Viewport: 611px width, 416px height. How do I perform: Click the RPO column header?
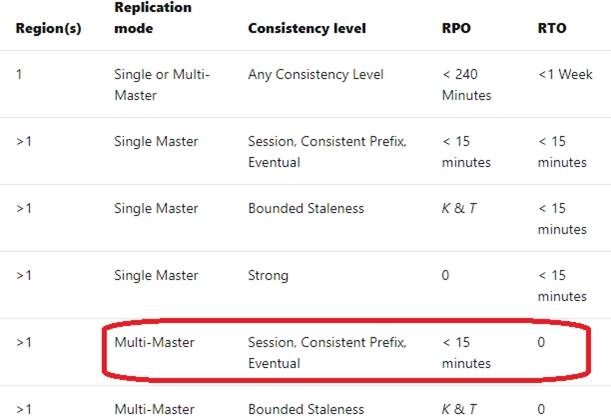click(457, 29)
